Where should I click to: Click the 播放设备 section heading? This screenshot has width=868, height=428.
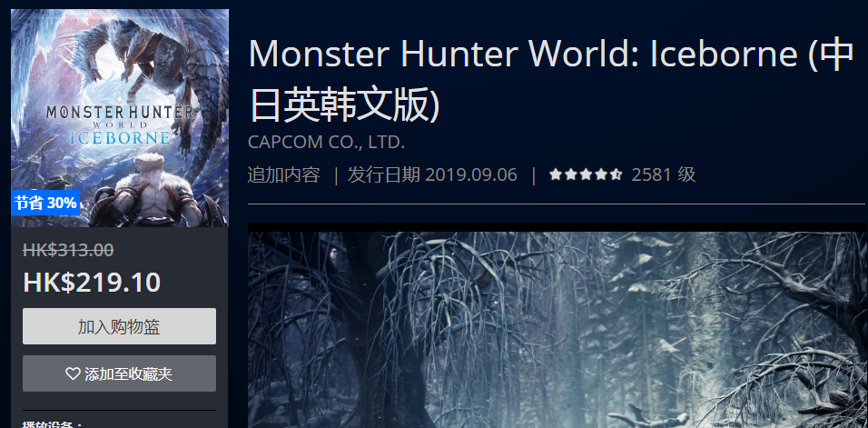click(x=52, y=424)
